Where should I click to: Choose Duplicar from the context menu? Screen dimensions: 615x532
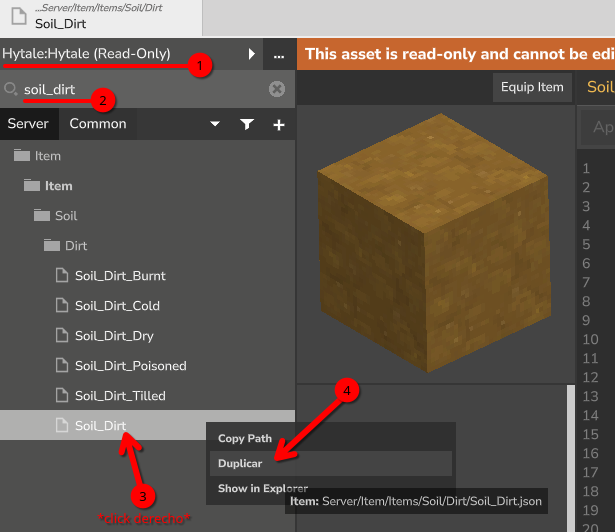tap(240, 464)
